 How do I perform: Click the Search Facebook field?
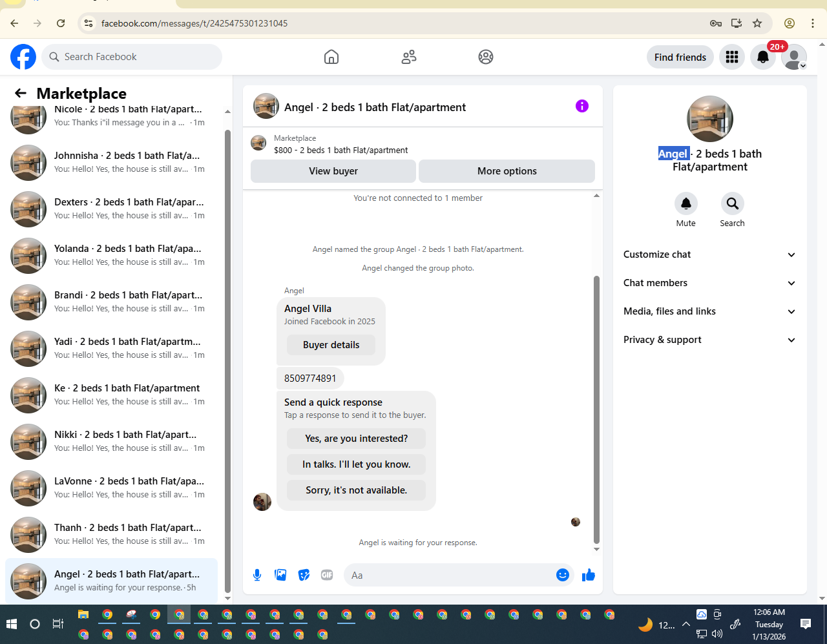click(132, 57)
